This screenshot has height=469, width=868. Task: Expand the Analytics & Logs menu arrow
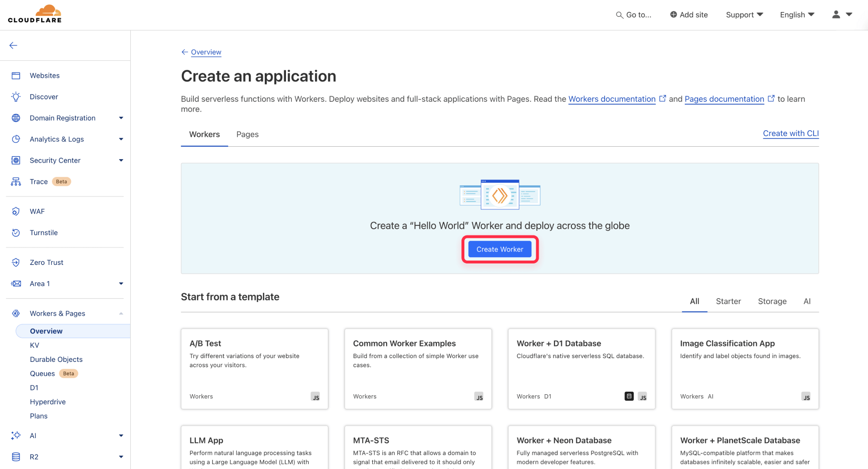[121, 139]
